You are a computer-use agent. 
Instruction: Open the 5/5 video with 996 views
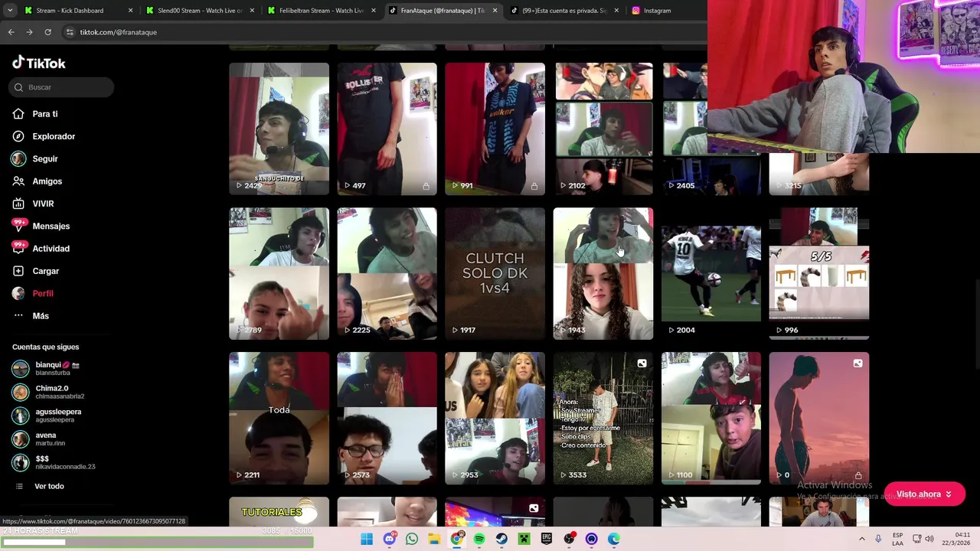click(x=819, y=273)
